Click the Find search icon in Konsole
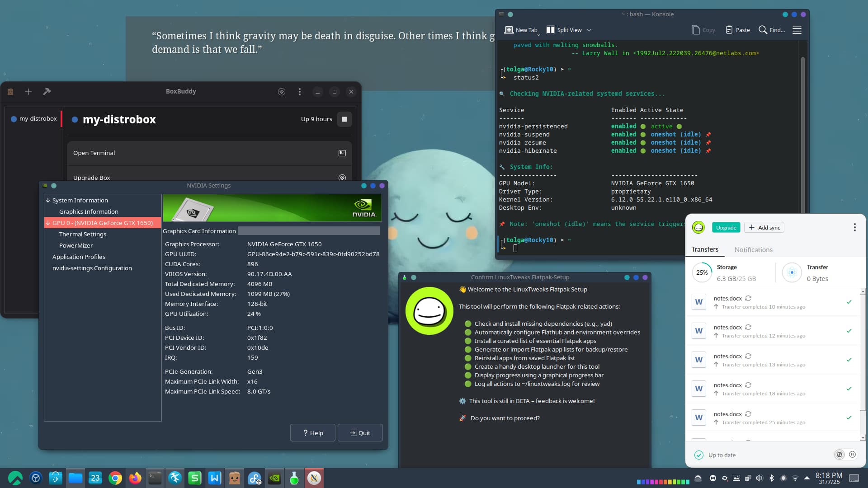 click(763, 30)
